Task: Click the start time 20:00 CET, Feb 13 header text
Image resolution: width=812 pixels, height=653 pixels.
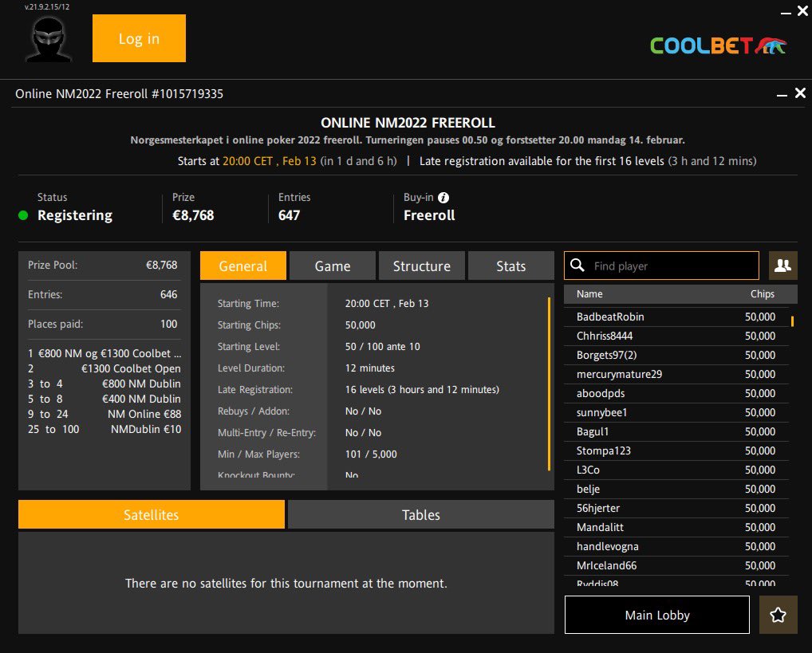Action: 270,161
